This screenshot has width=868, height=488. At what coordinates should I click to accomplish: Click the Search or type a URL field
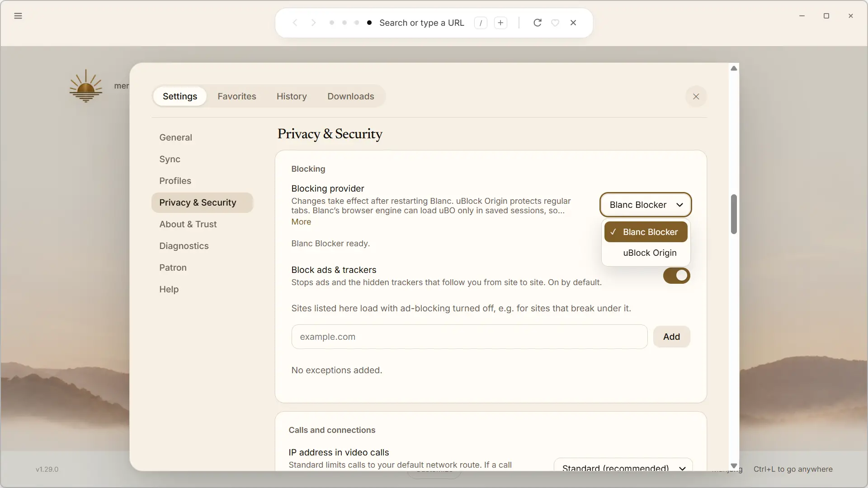click(x=421, y=23)
